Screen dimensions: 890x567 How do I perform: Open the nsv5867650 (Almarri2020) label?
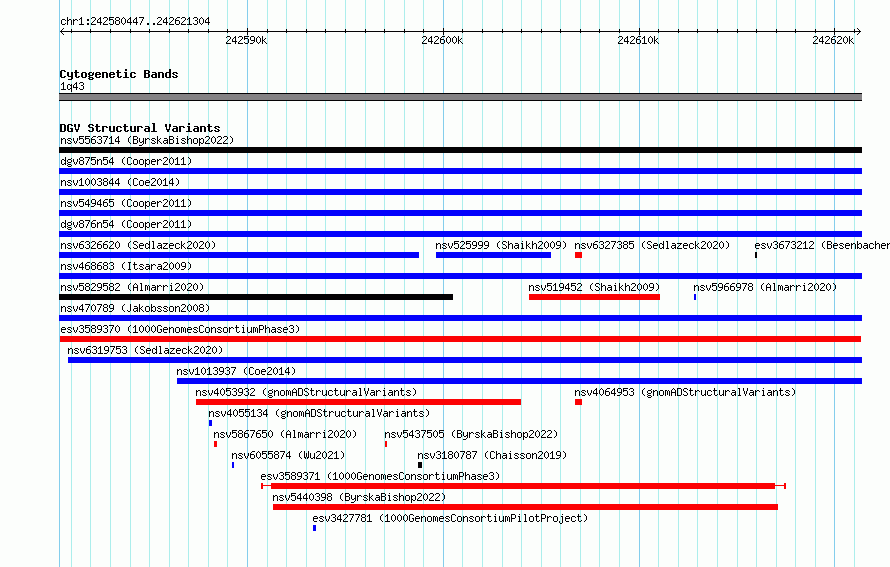(x=285, y=434)
